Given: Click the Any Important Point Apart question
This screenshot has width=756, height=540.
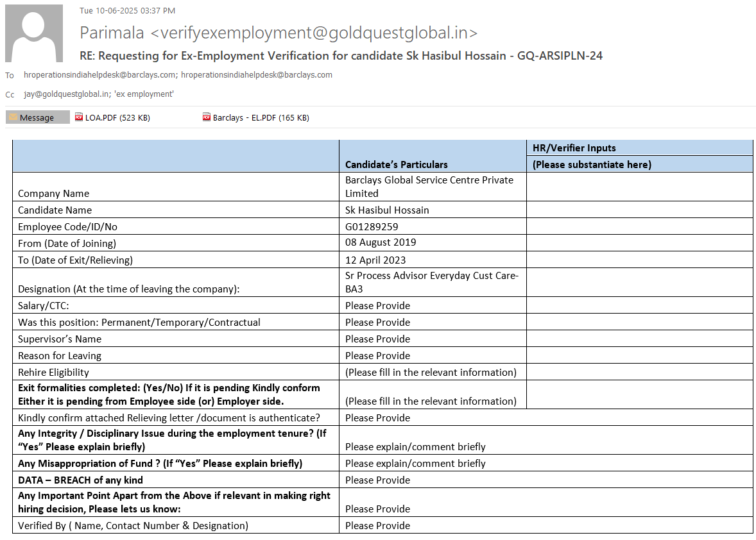Looking at the screenshot, I should tap(174, 502).
